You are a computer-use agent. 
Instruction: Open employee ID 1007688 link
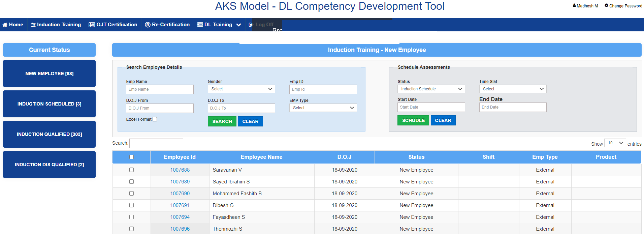pyautogui.click(x=180, y=170)
